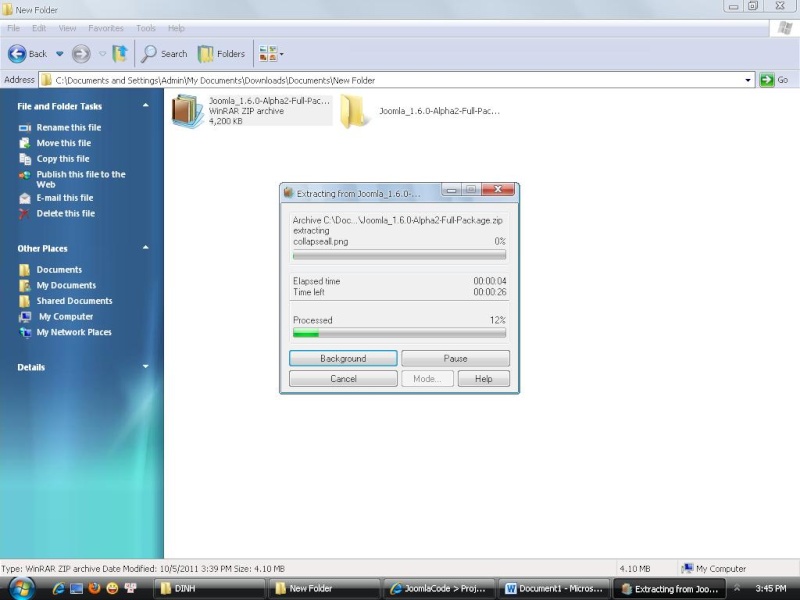The image size is (800, 600).
Task: Click the last quick launch icon before DINH
Action: tap(131, 589)
